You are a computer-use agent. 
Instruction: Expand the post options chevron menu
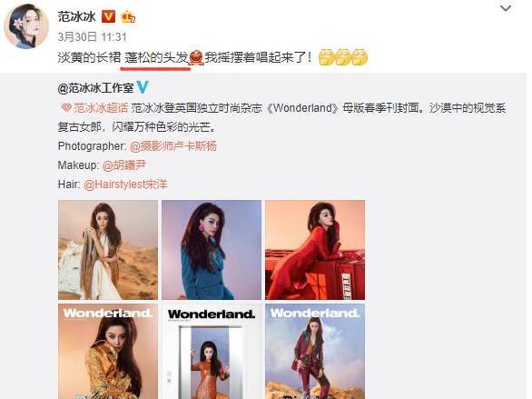tap(506, 8)
